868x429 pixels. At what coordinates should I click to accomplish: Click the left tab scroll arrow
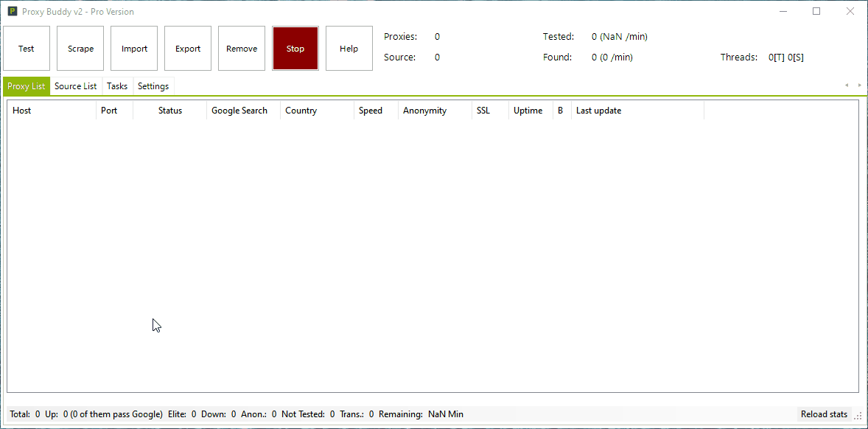tap(846, 86)
